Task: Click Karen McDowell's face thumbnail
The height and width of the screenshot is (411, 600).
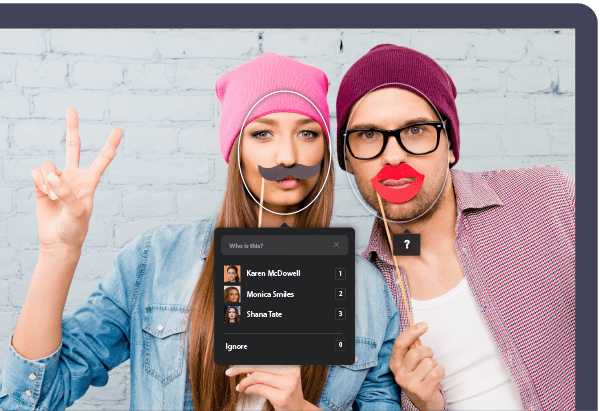Action: [232, 274]
